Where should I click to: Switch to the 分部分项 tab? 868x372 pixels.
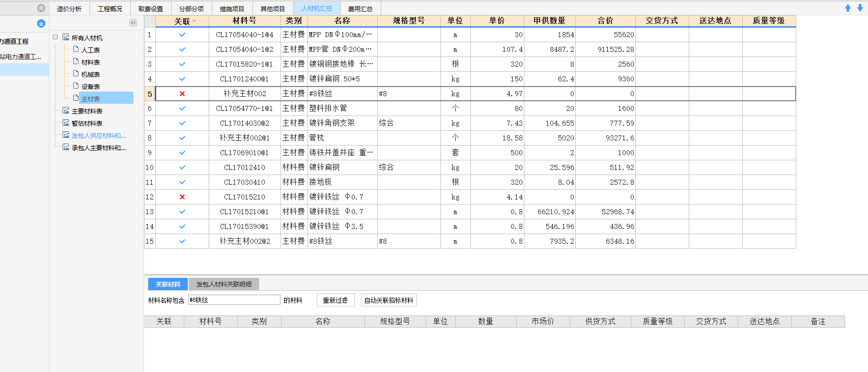(191, 9)
